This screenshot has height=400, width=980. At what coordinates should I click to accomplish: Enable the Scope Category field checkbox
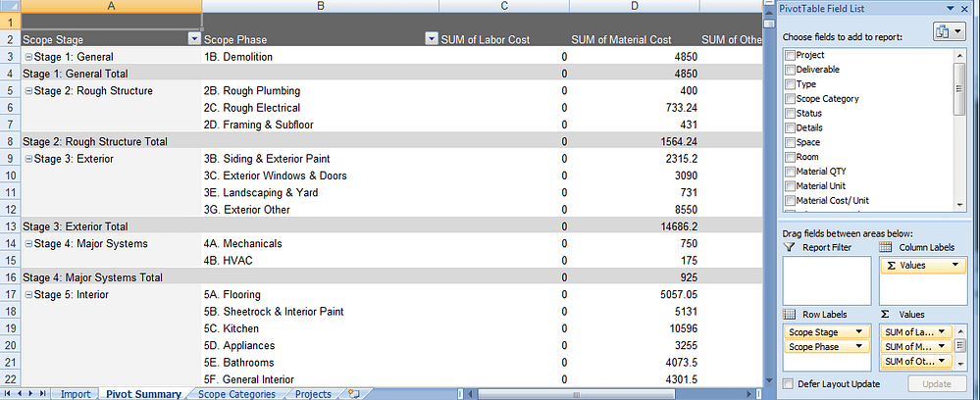790,99
